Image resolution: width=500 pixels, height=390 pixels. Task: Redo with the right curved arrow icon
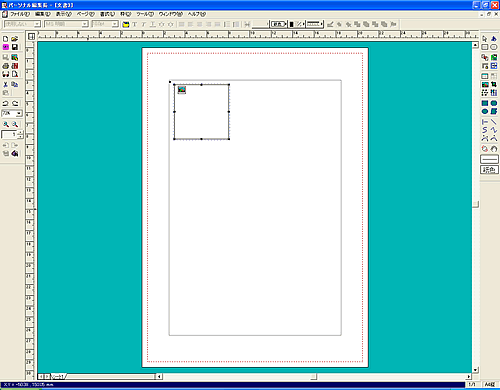(x=15, y=103)
